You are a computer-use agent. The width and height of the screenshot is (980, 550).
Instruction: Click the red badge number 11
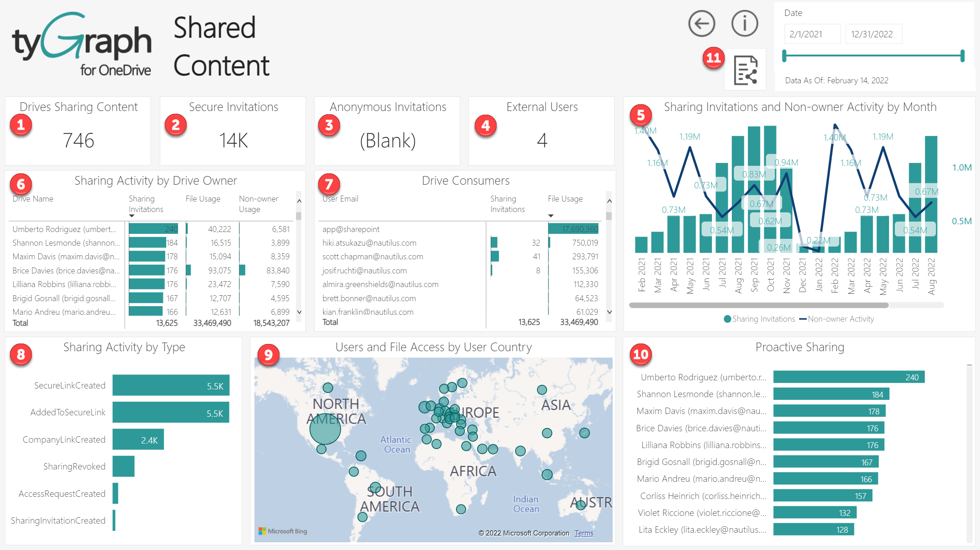pyautogui.click(x=713, y=58)
